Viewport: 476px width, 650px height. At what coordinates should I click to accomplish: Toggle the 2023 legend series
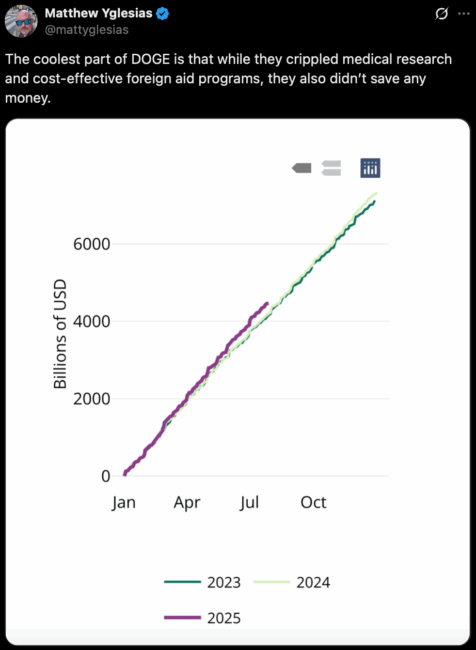202,582
